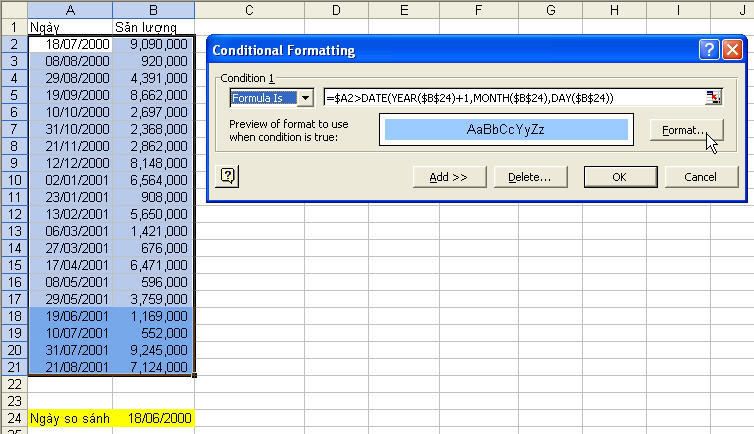Click the Office Assistant help icon
The height and width of the screenshot is (434, 754).
click(227, 176)
